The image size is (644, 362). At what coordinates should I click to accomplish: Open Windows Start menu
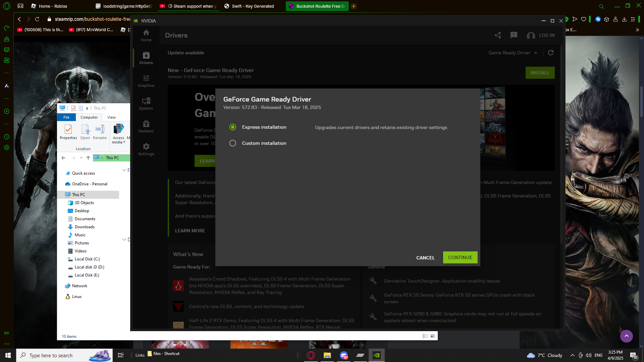tap(8, 355)
